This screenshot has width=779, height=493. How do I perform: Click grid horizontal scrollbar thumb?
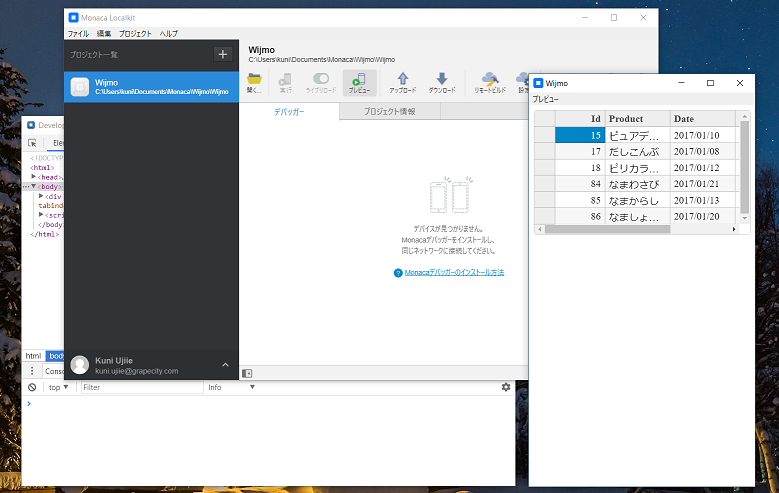pyautogui.click(x=607, y=229)
